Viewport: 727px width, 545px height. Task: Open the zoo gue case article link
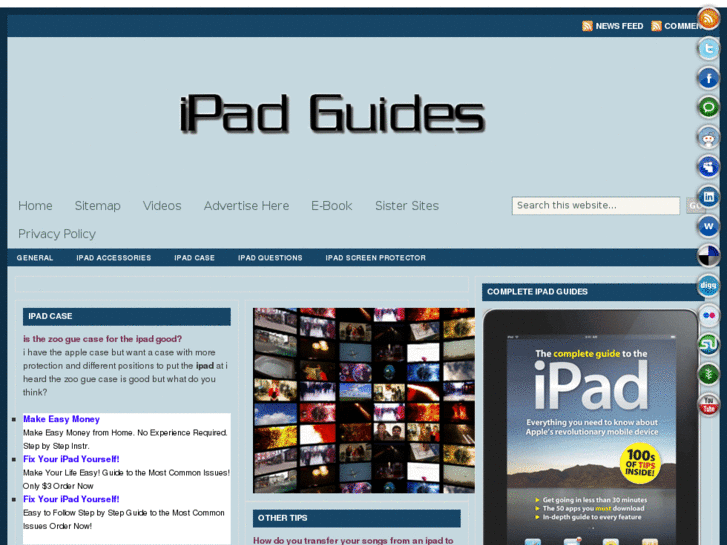click(102, 339)
